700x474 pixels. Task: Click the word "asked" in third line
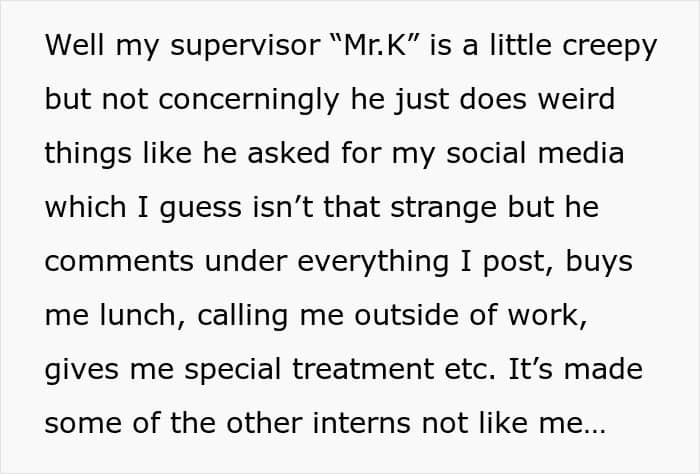[288, 152]
